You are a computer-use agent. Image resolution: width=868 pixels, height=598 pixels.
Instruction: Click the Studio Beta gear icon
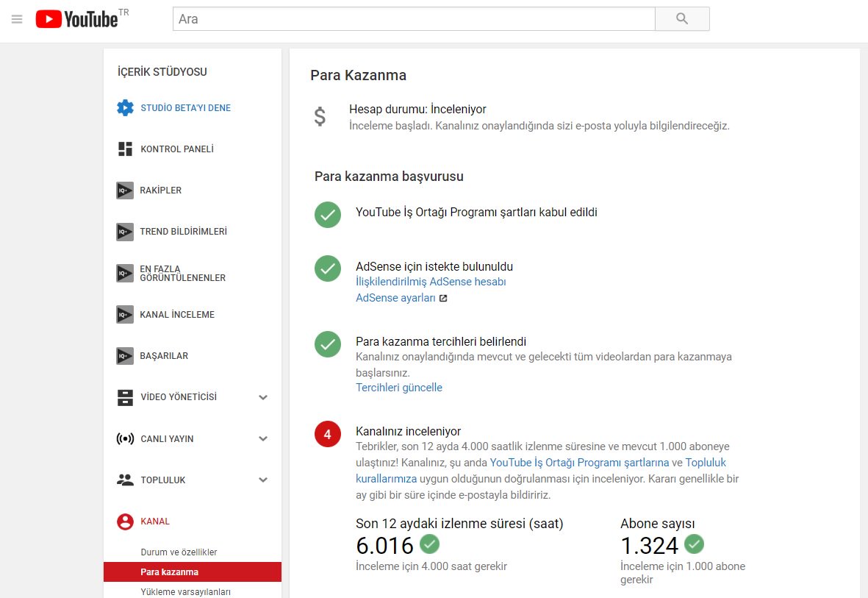(x=125, y=107)
